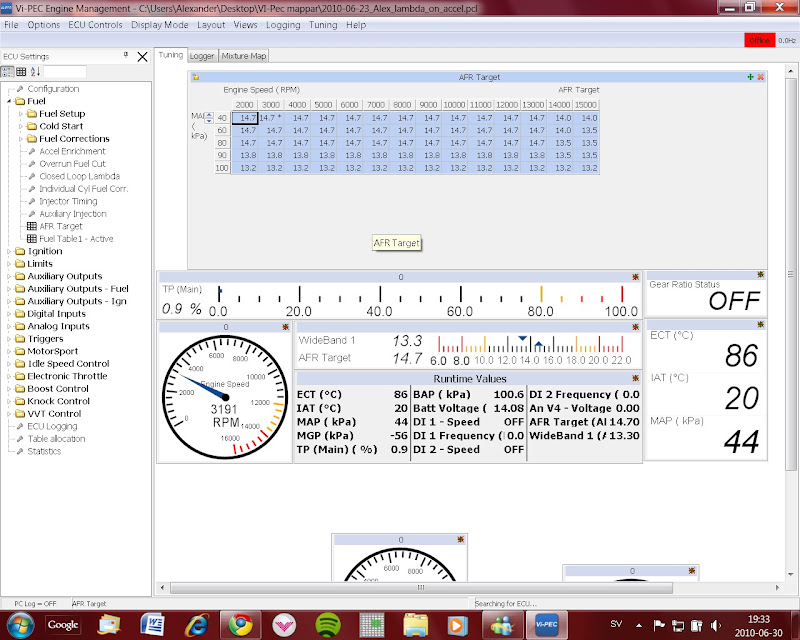This screenshot has width=800, height=640.
Task: Select the Tuning tab
Action: (x=170, y=55)
